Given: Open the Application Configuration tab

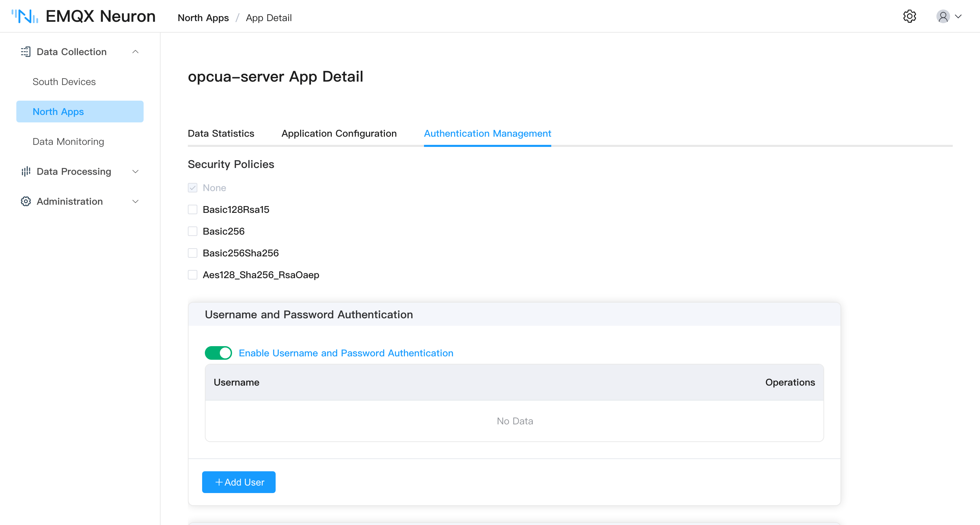Looking at the screenshot, I should click(x=339, y=133).
